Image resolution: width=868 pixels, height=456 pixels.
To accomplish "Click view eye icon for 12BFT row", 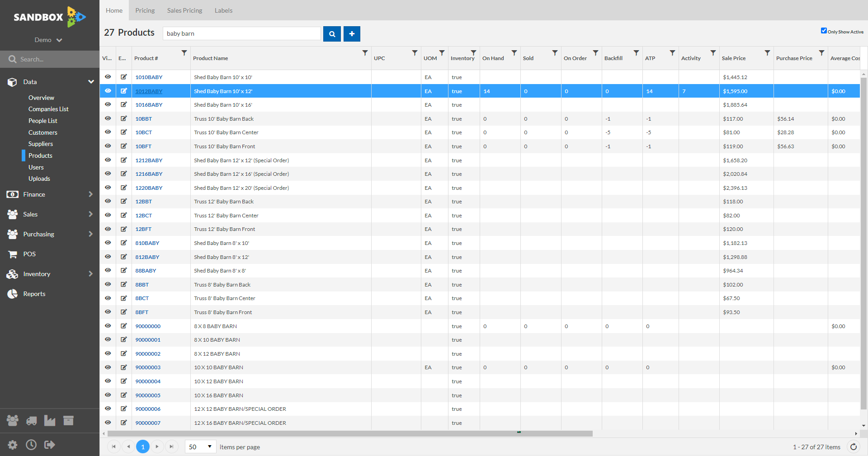I will pos(108,229).
